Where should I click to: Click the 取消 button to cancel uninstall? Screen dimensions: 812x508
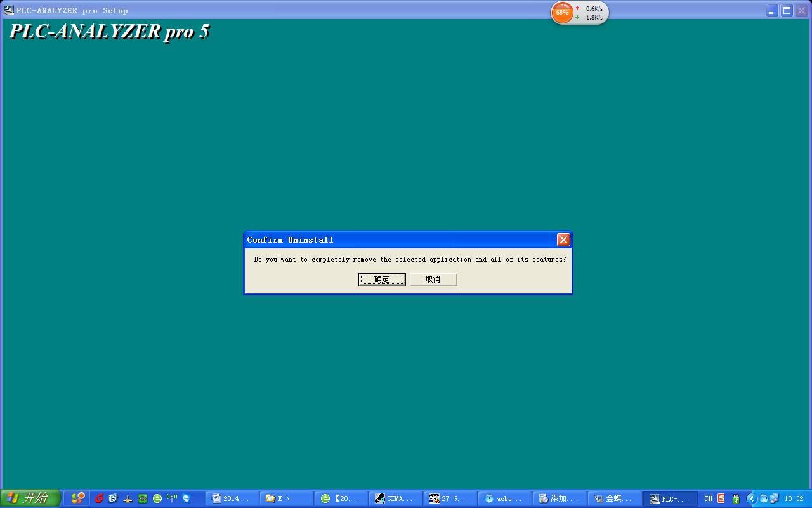(x=433, y=279)
